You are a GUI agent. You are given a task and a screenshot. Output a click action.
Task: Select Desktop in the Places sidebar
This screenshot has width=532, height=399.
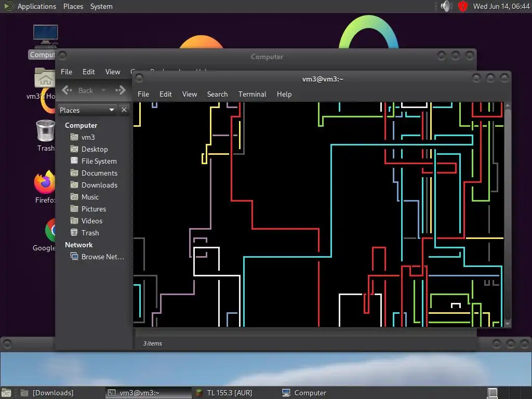pyautogui.click(x=95, y=149)
